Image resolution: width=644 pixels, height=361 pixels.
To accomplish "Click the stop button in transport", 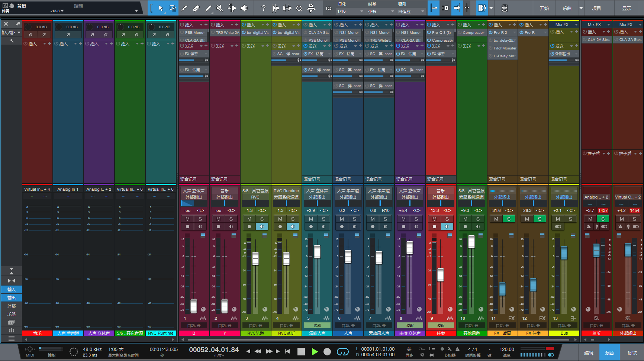I will [x=301, y=352].
